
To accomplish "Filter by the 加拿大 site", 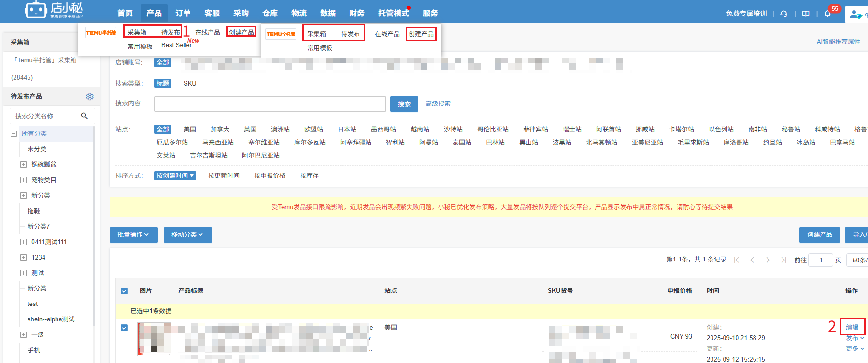I will tap(220, 129).
